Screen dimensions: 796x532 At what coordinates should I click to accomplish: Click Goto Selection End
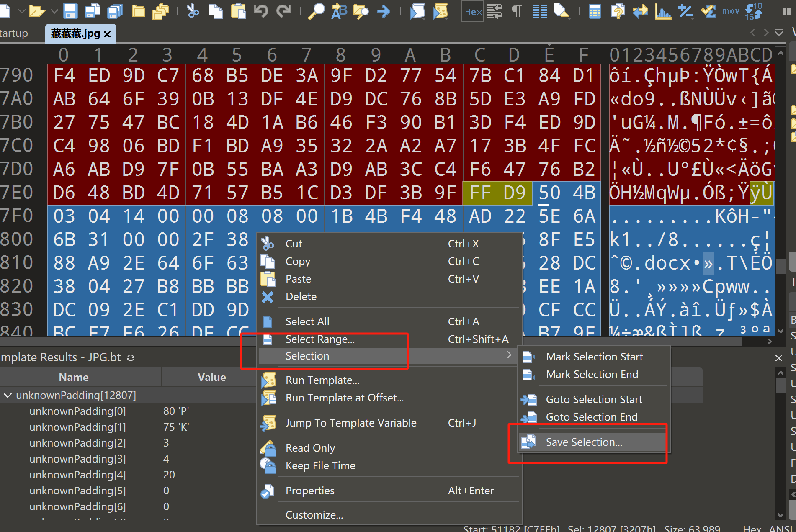click(x=594, y=417)
